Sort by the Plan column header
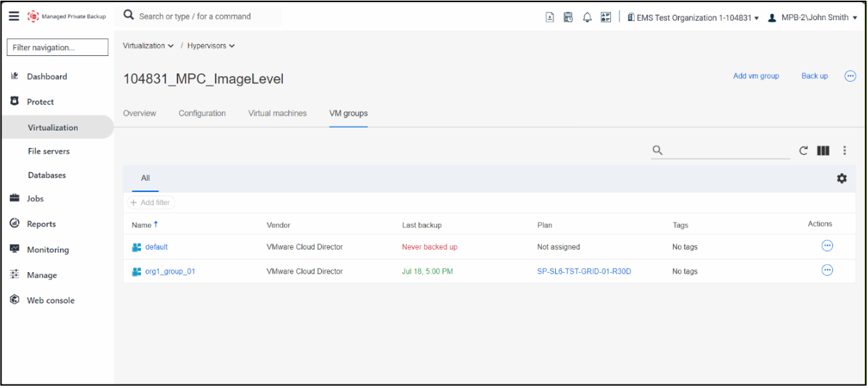Screen dimensions: 868x388 pyautogui.click(x=544, y=225)
